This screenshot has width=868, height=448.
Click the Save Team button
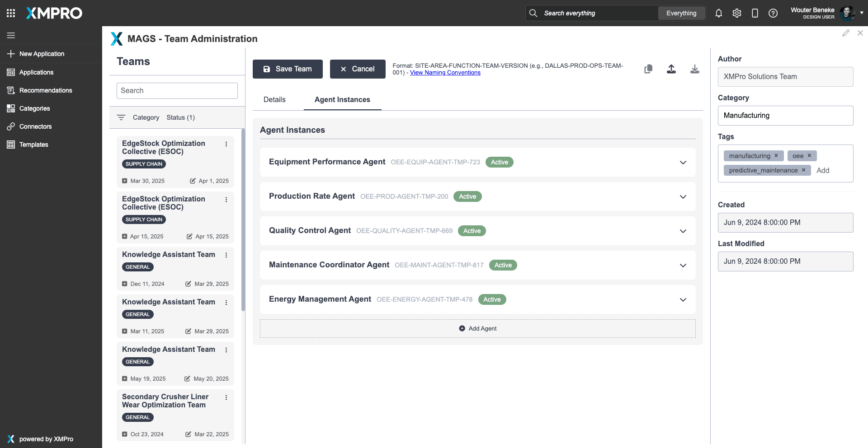coord(288,69)
